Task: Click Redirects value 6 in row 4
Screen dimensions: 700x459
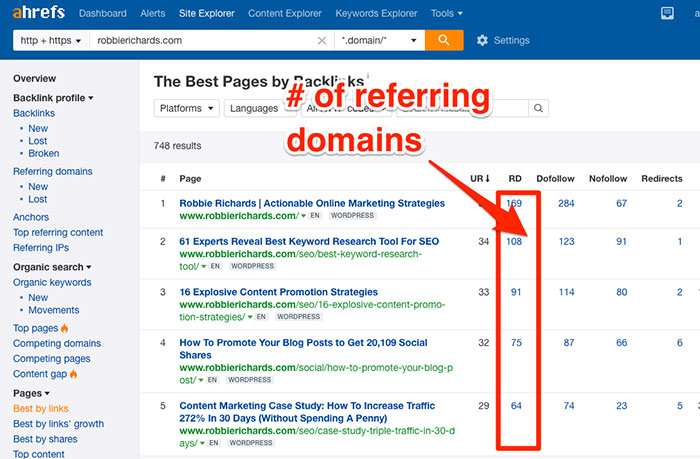Action: [x=679, y=343]
